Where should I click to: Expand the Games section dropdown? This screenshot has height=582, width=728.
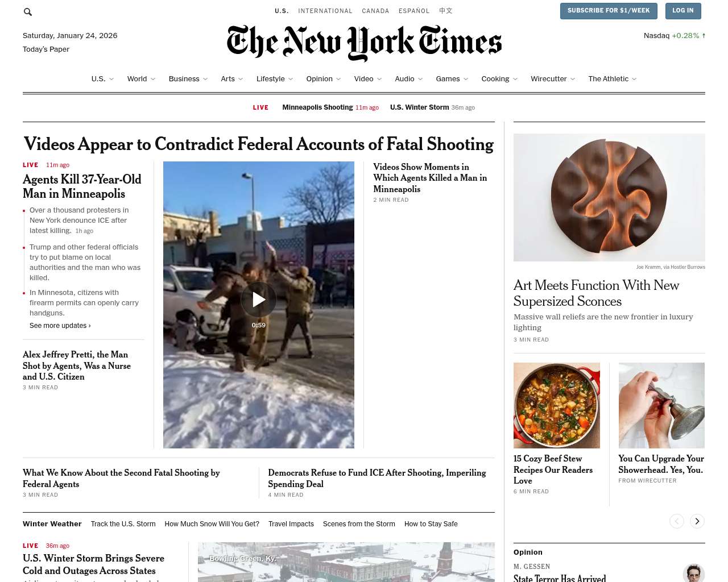click(x=452, y=79)
